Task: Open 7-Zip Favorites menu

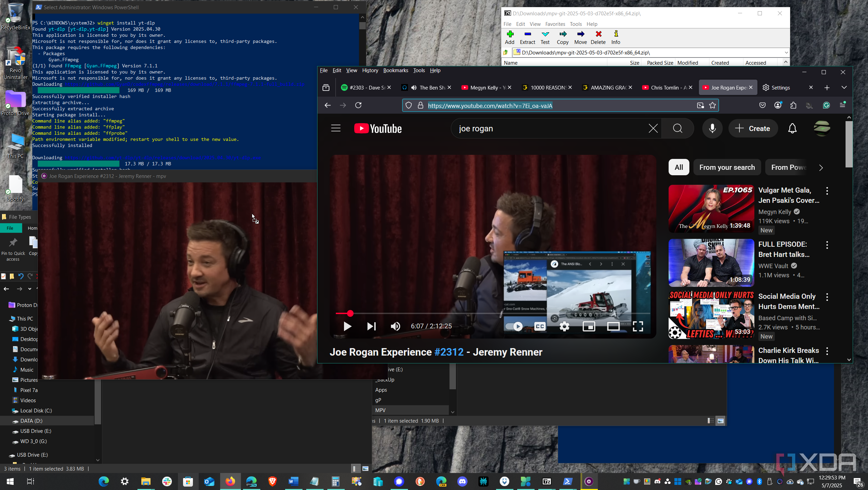Action: (555, 24)
